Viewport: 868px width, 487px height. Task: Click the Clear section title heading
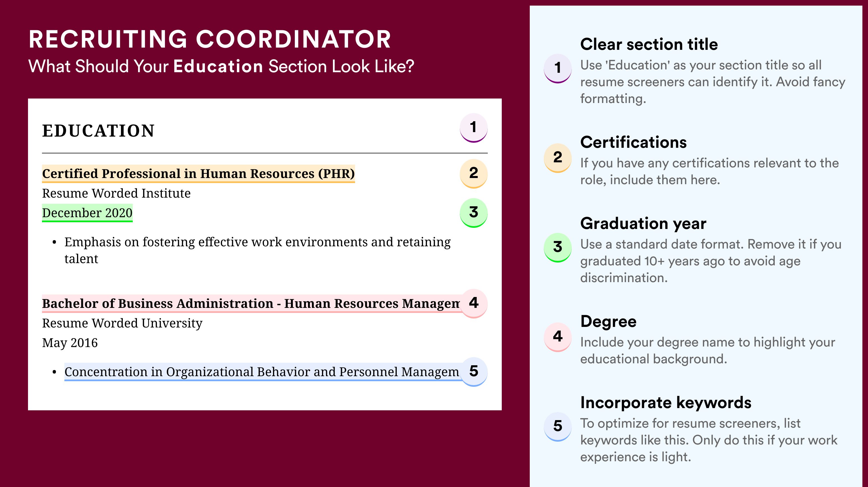coord(649,45)
